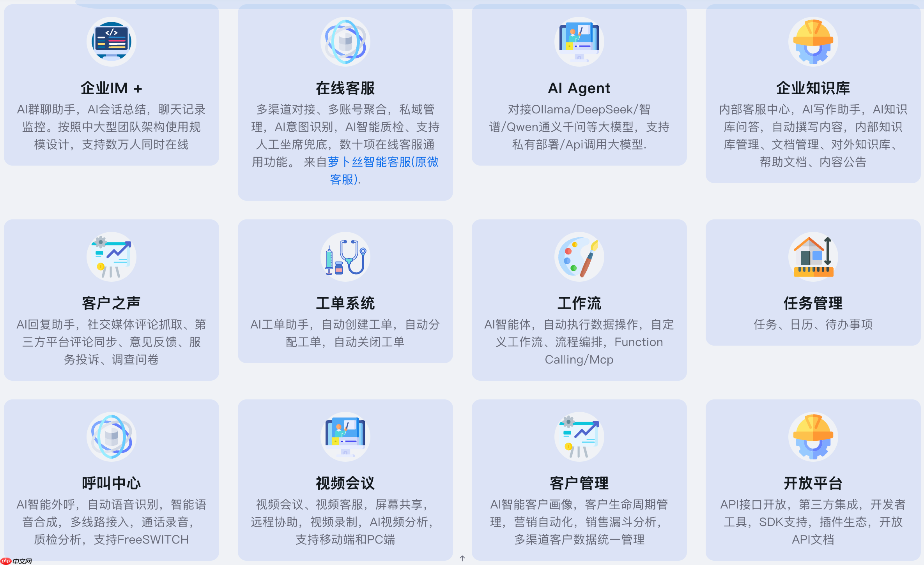Select the 企业IM + code window icon
The width and height of the screenshot is (924, 565).
coord(111,42)
